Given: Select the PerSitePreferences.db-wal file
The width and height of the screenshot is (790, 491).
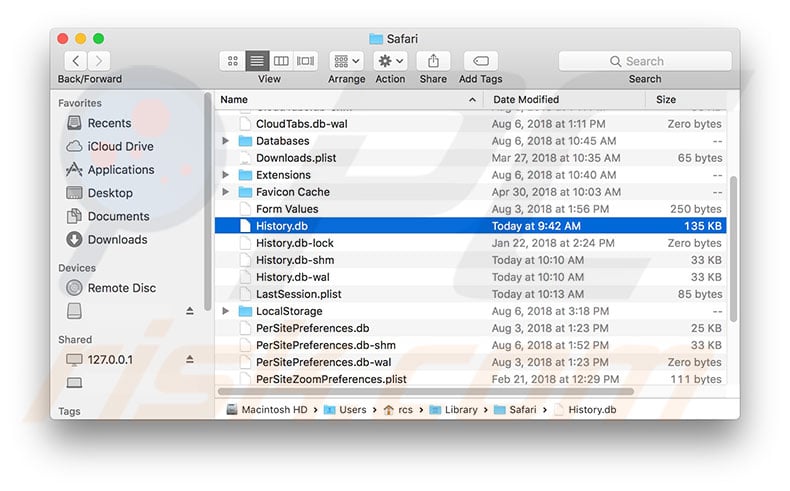Looking at the screenshot, I should coord(471,362).
